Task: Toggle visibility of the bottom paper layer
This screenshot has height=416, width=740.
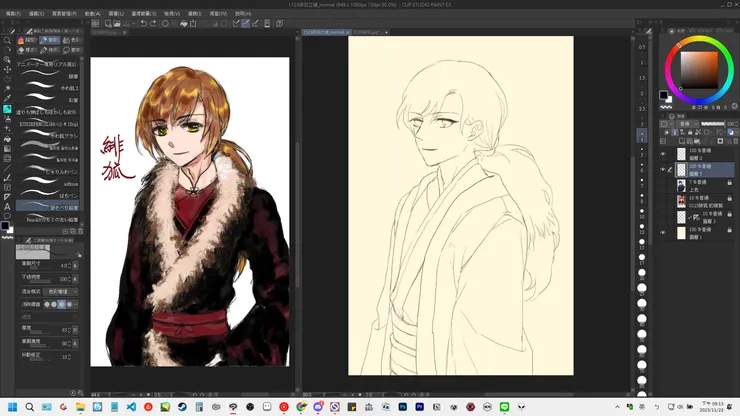Action: coord(663,232)
